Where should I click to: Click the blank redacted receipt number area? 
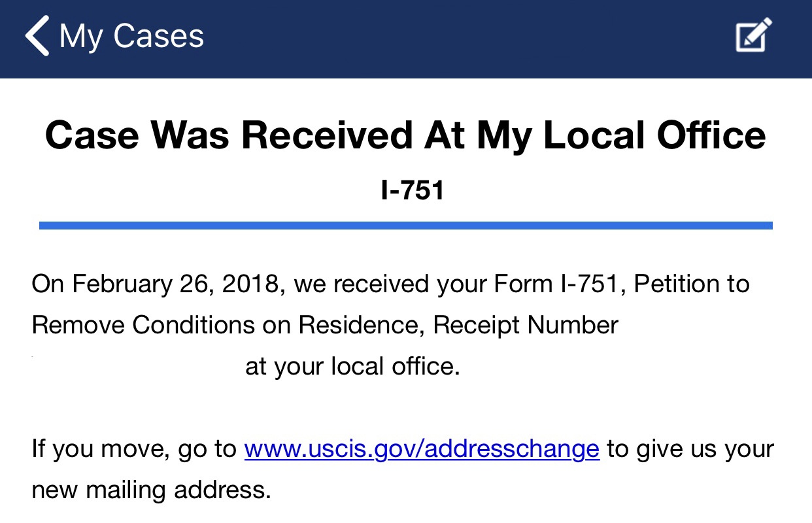click(136, 366)
